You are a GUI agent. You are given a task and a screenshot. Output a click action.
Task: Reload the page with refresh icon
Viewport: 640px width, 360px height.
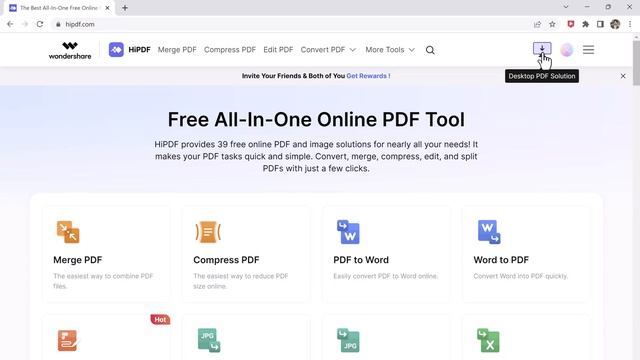40,24
